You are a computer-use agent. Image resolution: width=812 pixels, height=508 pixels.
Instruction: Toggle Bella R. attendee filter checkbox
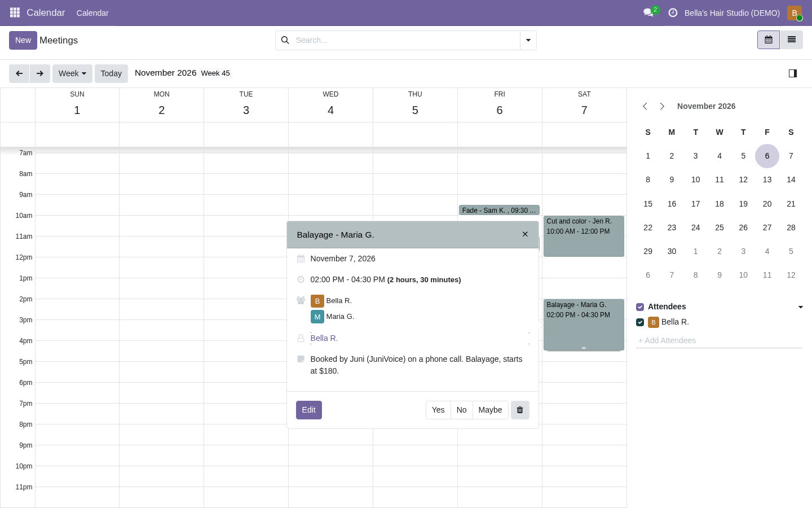tap(640, 322)
